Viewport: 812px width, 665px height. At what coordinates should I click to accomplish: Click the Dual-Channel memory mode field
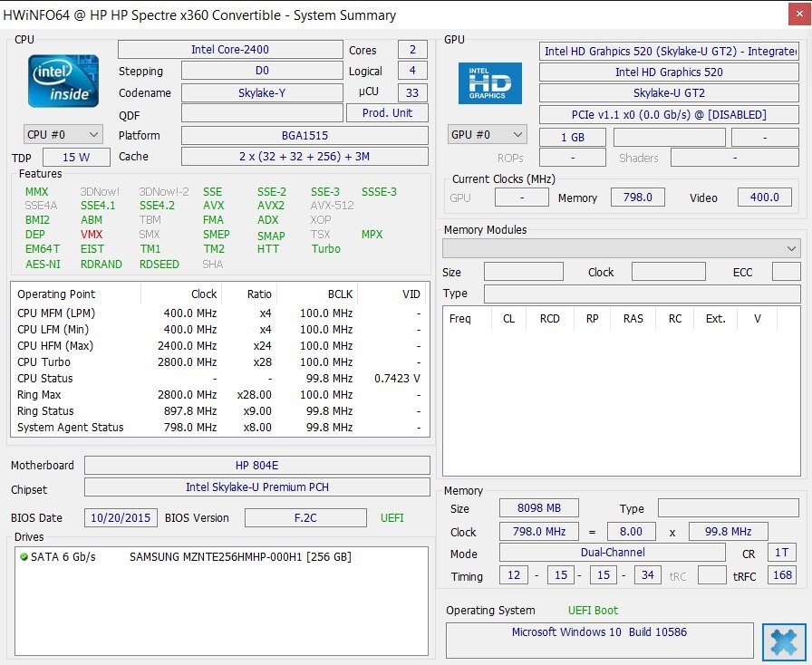pos(613,553)
